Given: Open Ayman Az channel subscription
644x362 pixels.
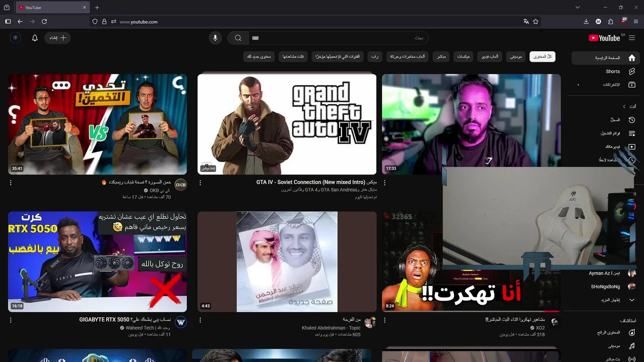Looking at the screenshot, I should pos(606,274).
